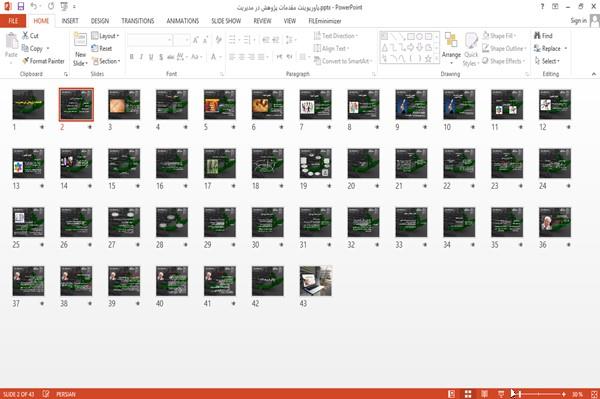The width and height of the screenshot is (600, 399).
Task: Open PowerPoint Help question mark
Action: 542,7
